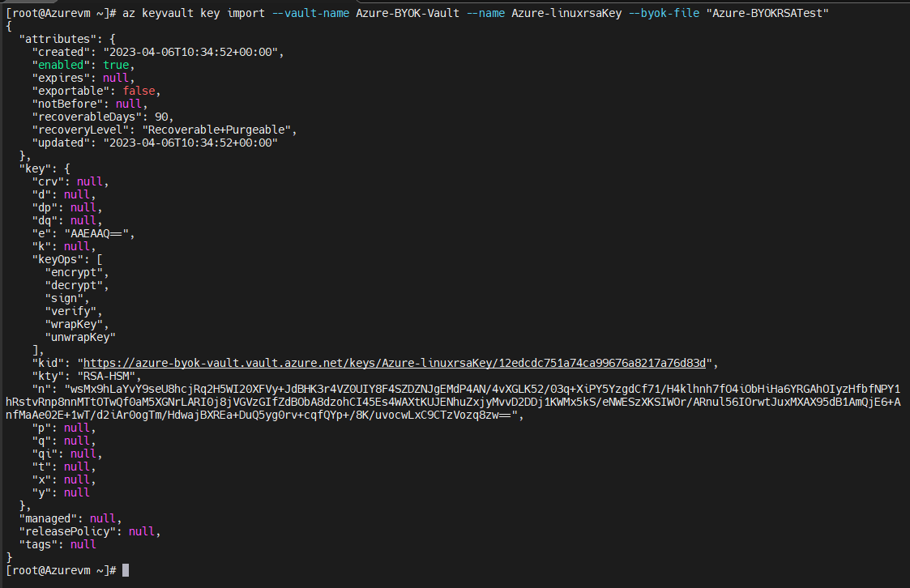This screenshot has width=910, height=588.
Task: Click 'Azure-linuxrsaKey' in the command line
Action: pos(566,13)
